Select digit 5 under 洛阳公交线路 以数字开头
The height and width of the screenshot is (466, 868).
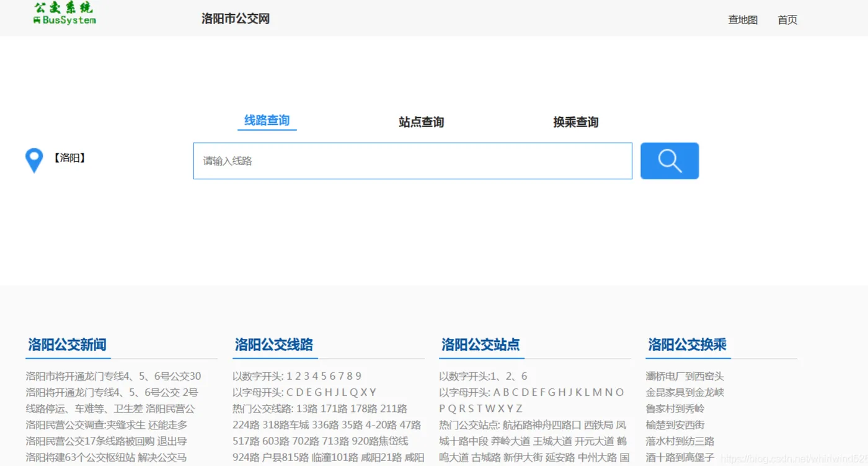324,376
